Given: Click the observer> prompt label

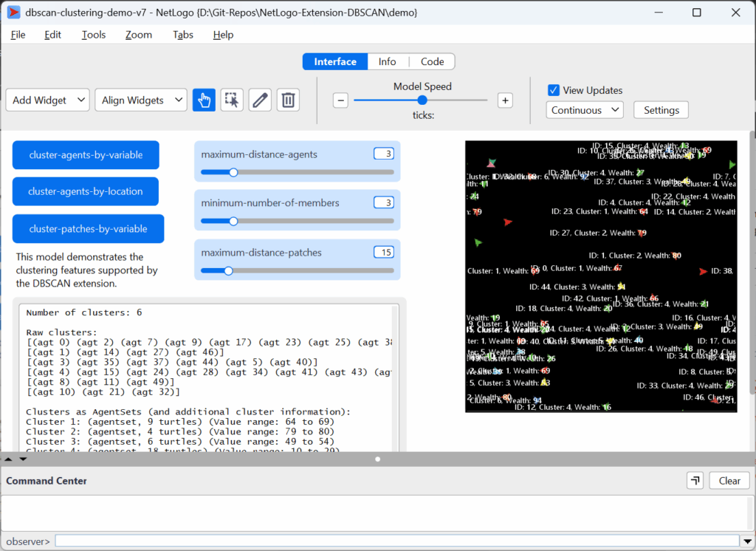Looking at the screenshot, I should [x=28, y=541].
